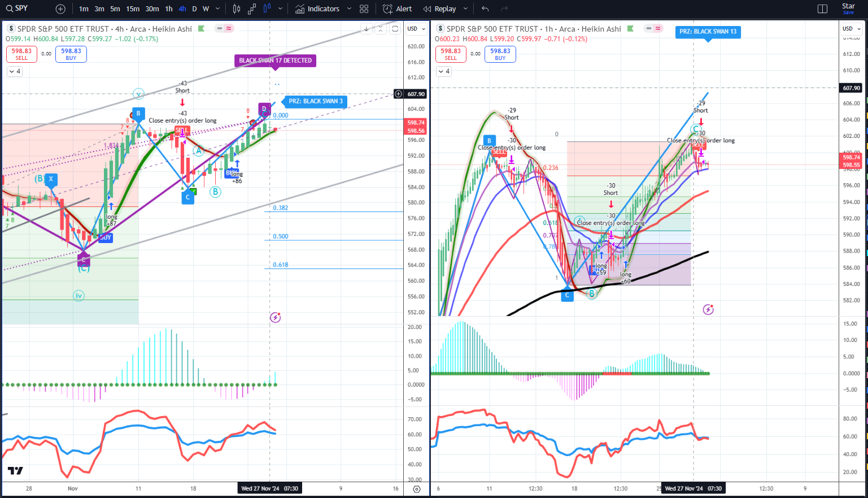Choose the 1h interval
This screenshot has width=868, height=498.
coord(169,9)
